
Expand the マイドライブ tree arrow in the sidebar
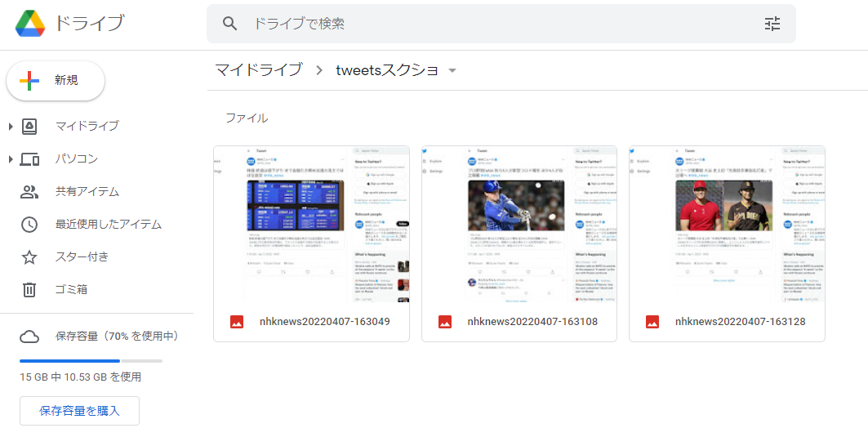(11, 127)
